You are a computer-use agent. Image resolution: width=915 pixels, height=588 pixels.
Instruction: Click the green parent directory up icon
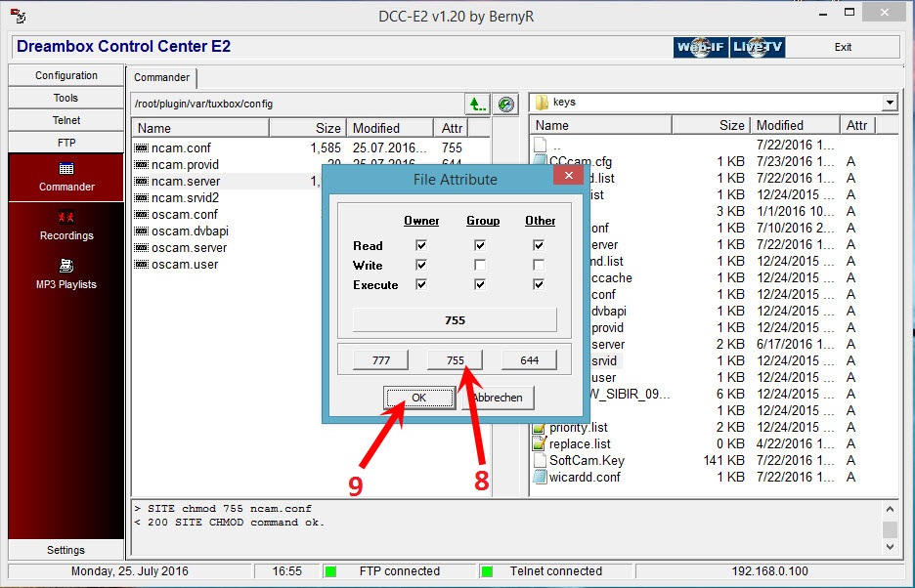point(477,104)
